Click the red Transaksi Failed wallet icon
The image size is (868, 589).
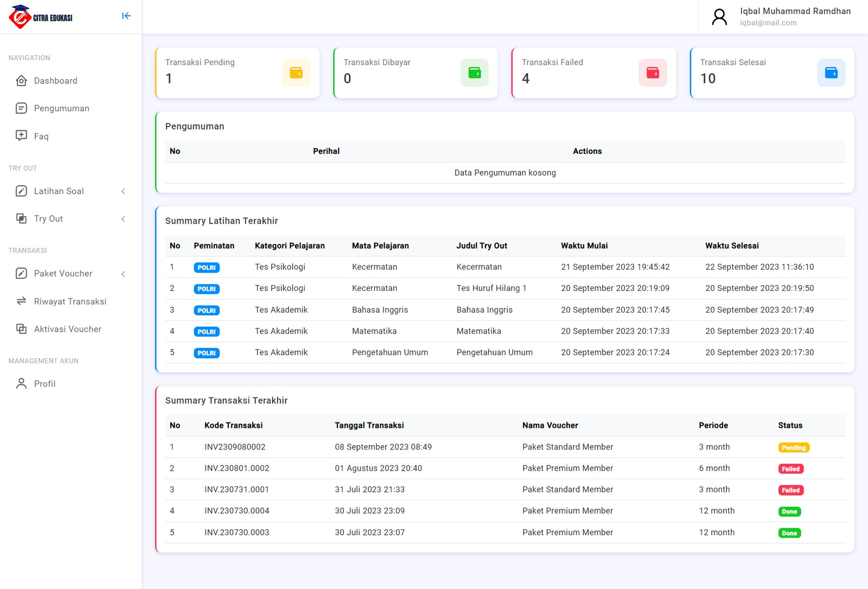click(653, 73)
